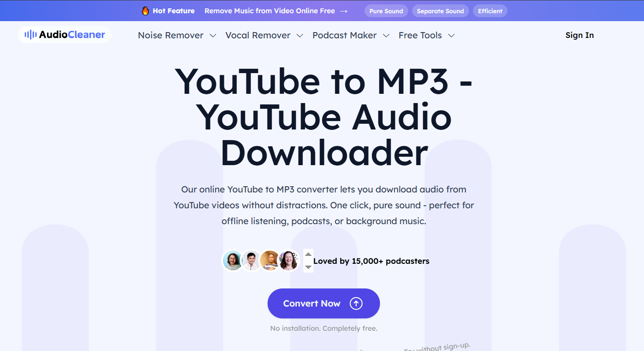The width and height of the screenshot is (644, 351).
Task: Expand the Podcast Maker dropdown
Action: (387, 35)
